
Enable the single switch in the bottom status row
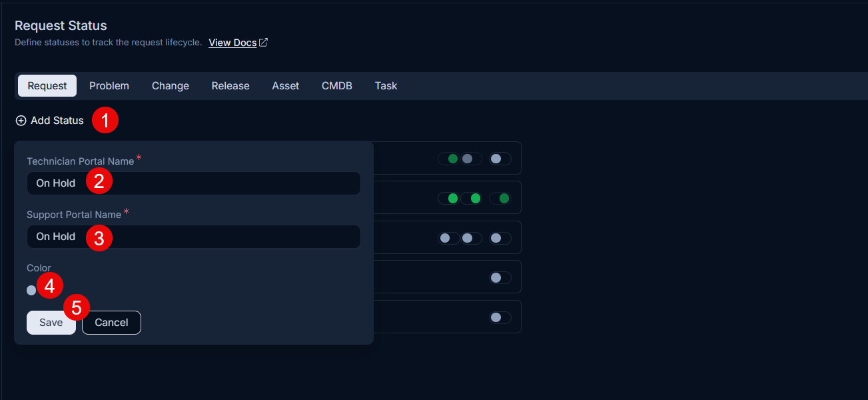500,317
